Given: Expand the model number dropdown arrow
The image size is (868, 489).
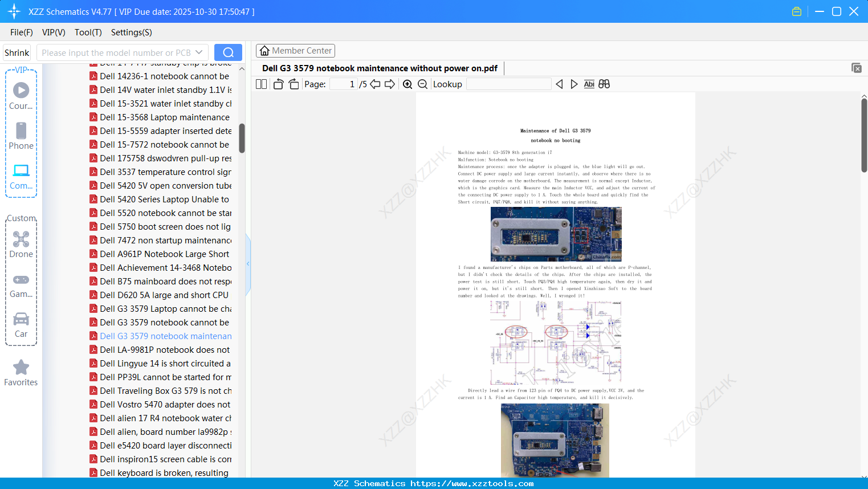Looking at the screenshot, I should (x=199, y=52).
